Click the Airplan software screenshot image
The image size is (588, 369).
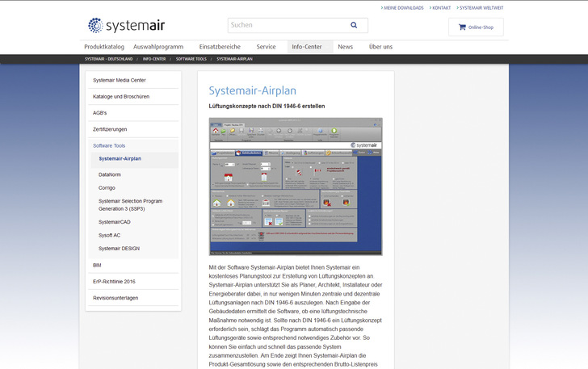[x=296, y=187]
